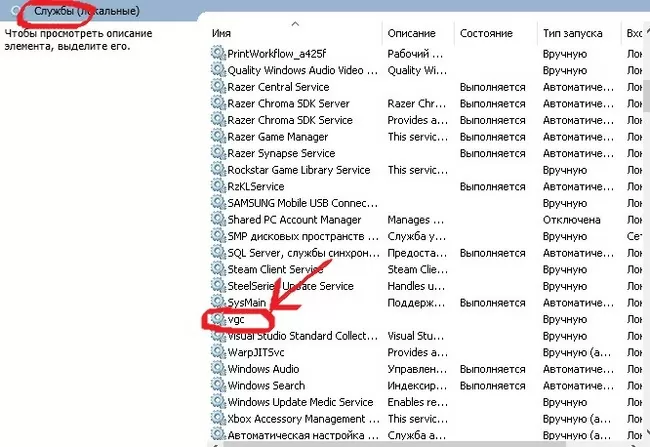Select the Windows Update Medic Service row
Screen dimensions: 650x447
point(300,402)
